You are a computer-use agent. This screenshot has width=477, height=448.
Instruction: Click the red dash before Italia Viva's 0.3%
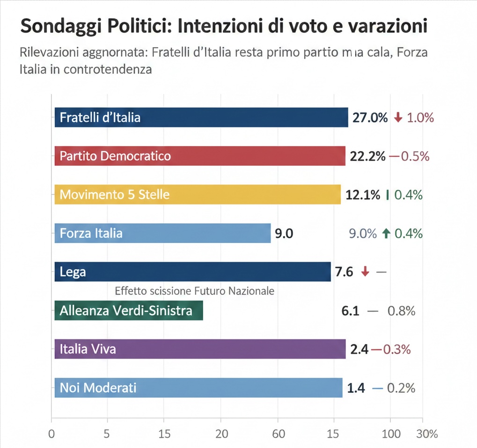(x=376, y=349)
